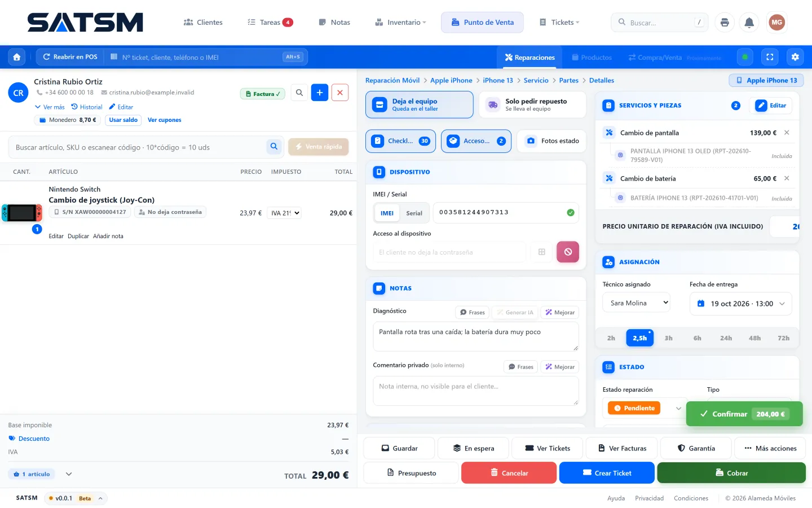Open IVA 21% tax dropdown
The width and height of the screenshot is (812, 508).
[285, 213]
